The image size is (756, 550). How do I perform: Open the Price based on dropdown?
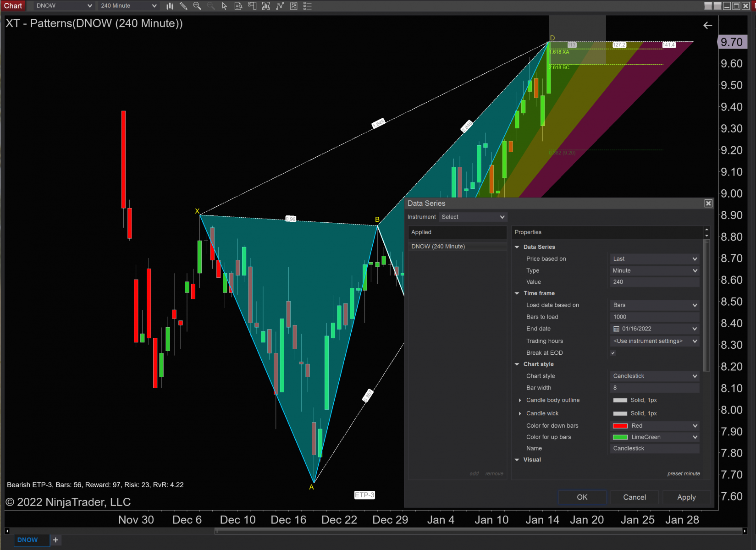[655, 259]
